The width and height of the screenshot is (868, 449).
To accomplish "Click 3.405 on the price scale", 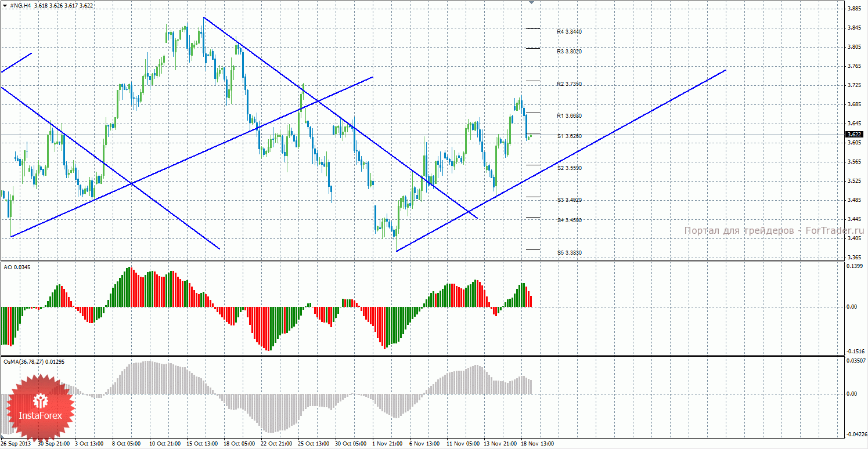I will pyautogui.click(x=855, y=238).
